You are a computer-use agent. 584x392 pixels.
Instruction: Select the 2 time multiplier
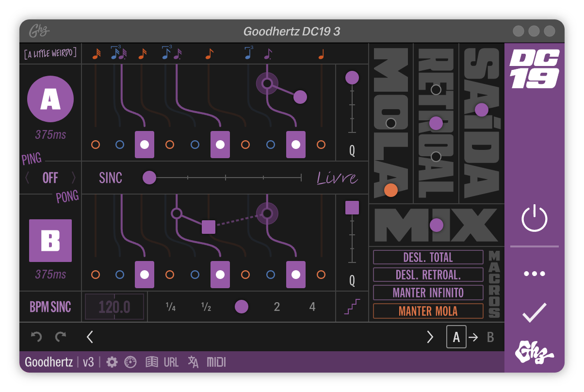click(277, 307)
